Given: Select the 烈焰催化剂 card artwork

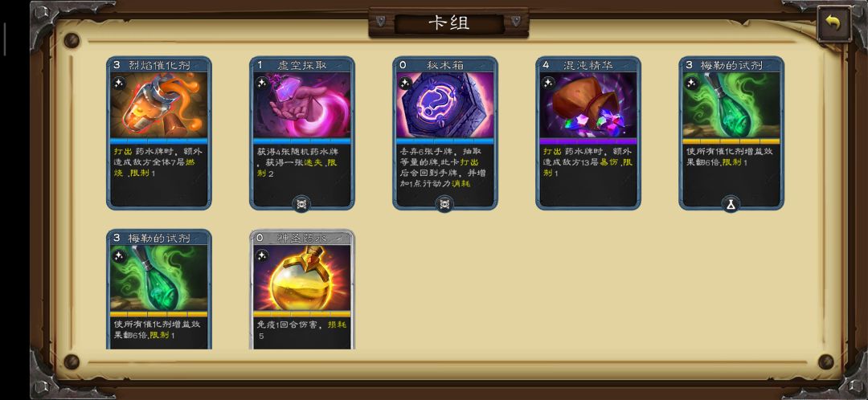Looking at the screenshot, I should coord(159,105).
